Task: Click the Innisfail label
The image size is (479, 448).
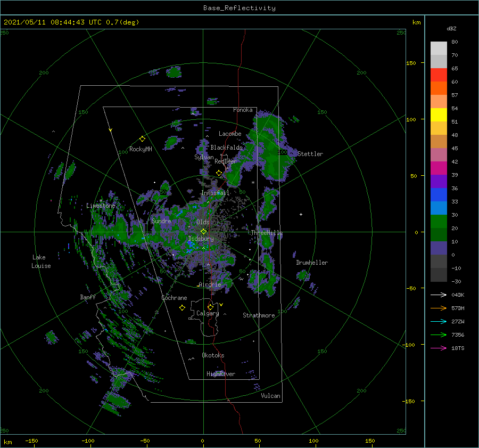Action: click(215, 193)
